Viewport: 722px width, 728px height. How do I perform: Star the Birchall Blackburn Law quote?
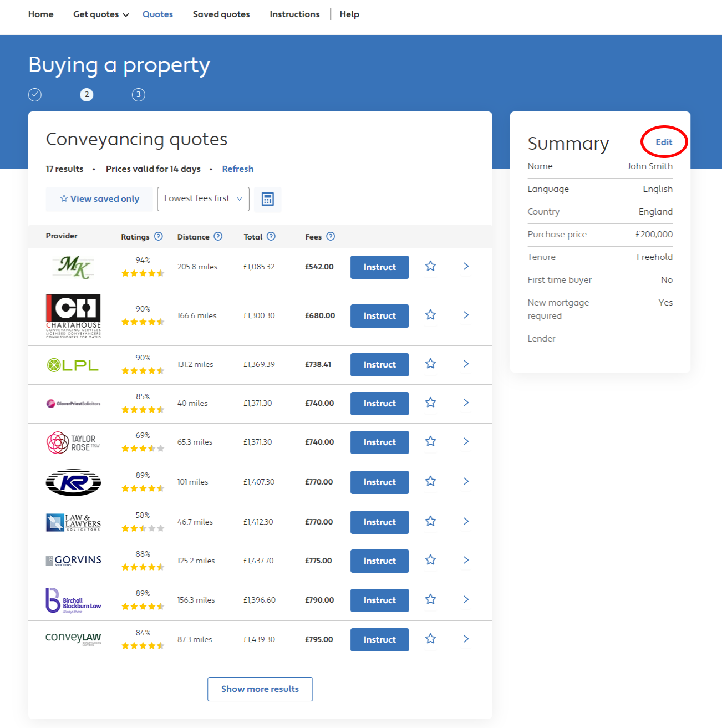pyautogui.click(x=430, y=599)
